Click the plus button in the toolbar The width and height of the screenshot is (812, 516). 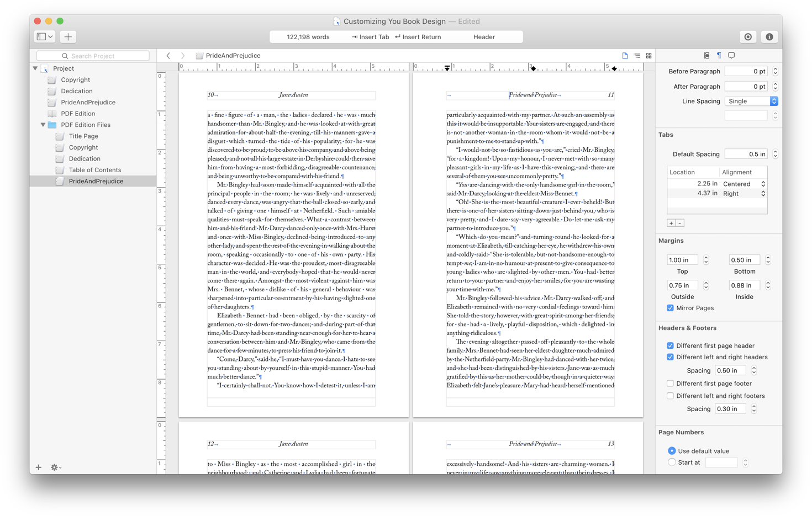(x=68, y=37)
